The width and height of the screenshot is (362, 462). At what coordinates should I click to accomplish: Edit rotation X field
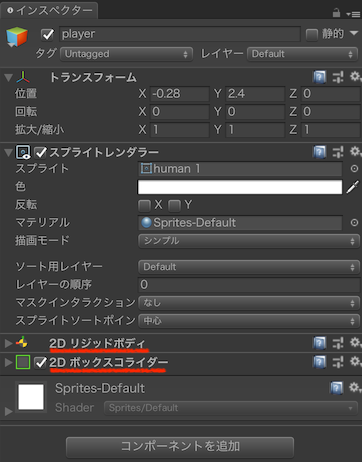point(180,112)
